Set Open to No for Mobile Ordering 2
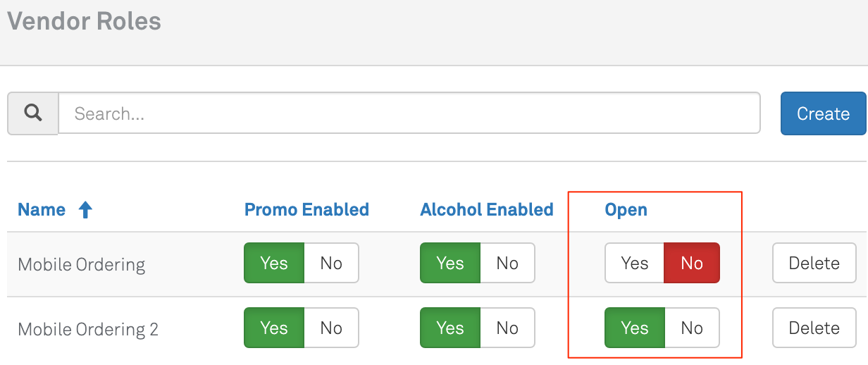This screenshot has height=365, width=868. (692, 328)
